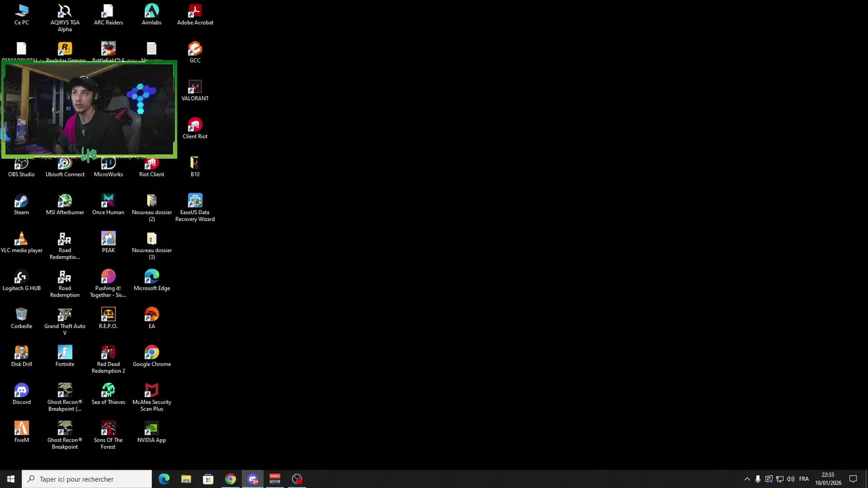Open the notification center icon
The height and width of the screenshot is (488, 868).
pos(854,479)
